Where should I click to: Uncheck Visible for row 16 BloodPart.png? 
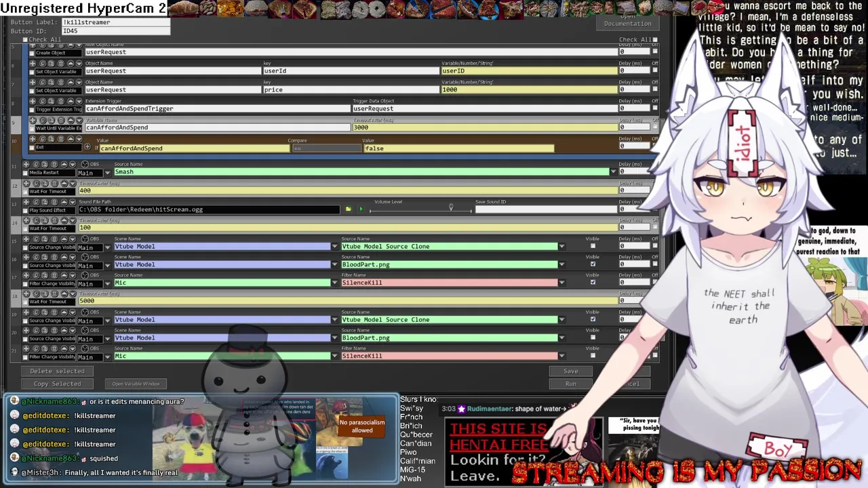[x=593, y=264]
